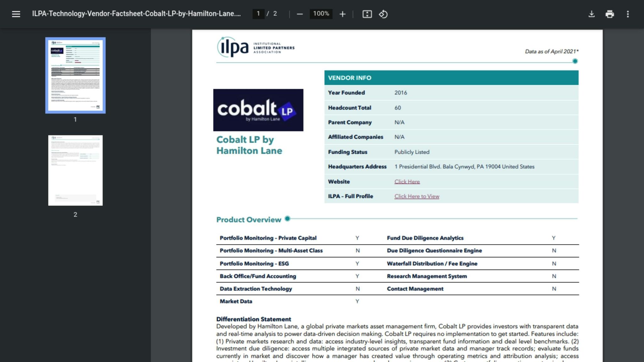Select the current page number field
This screenshot has width=644, height=362.
258,14
